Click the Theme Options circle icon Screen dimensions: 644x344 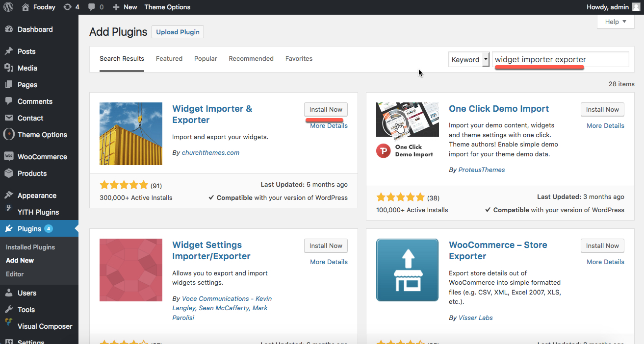(x=8, y=135)
